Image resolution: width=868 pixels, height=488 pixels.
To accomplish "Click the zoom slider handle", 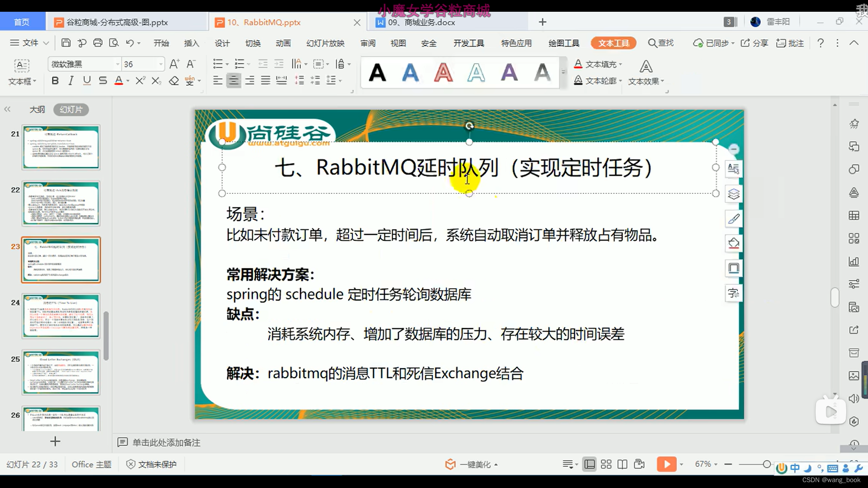I will coord(767,464).
